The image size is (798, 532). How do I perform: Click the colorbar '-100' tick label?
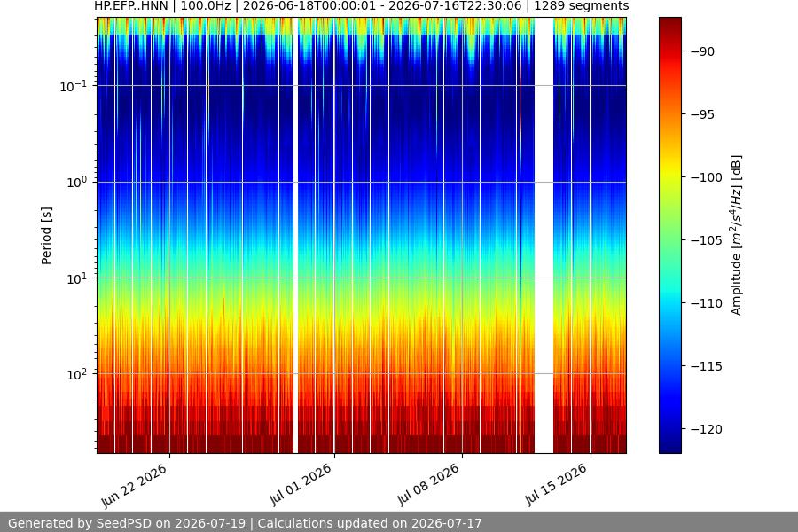(x=707, y=177)
